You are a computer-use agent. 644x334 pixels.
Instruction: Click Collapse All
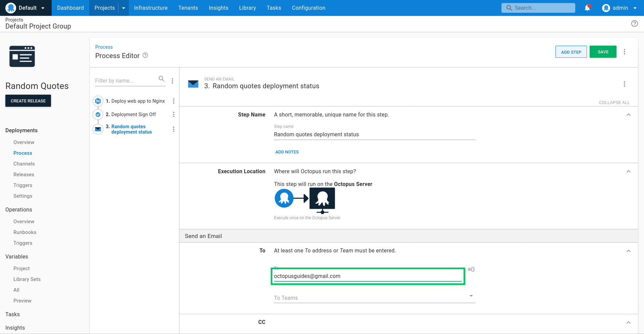tap(614, 103)
